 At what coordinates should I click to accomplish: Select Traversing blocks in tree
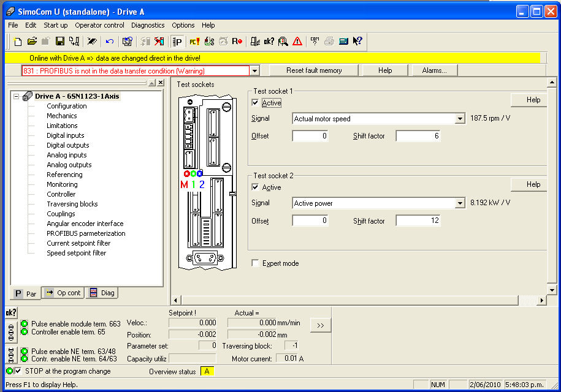(72, 204)
